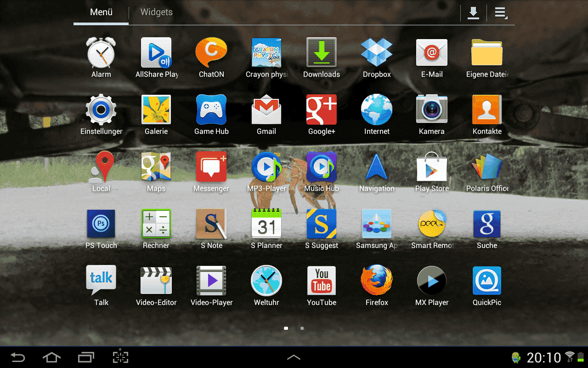Launch Smart Remote peel app

pyautogui.click(x=432, y=229)
